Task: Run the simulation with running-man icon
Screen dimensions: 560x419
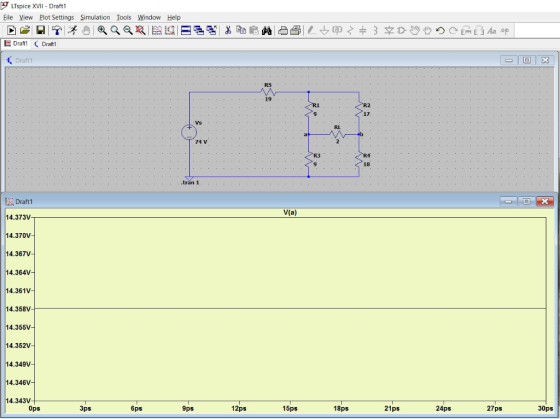Action: click(x=72, y=31)
